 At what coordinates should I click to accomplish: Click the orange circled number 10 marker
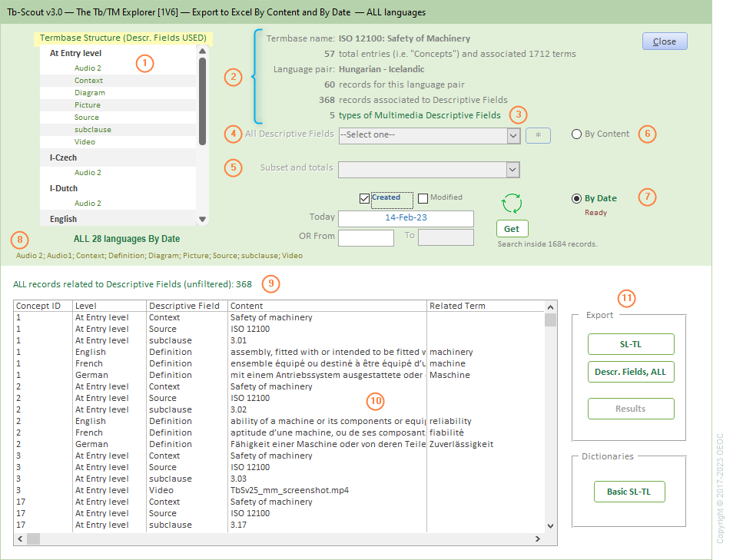pos(375,401)
